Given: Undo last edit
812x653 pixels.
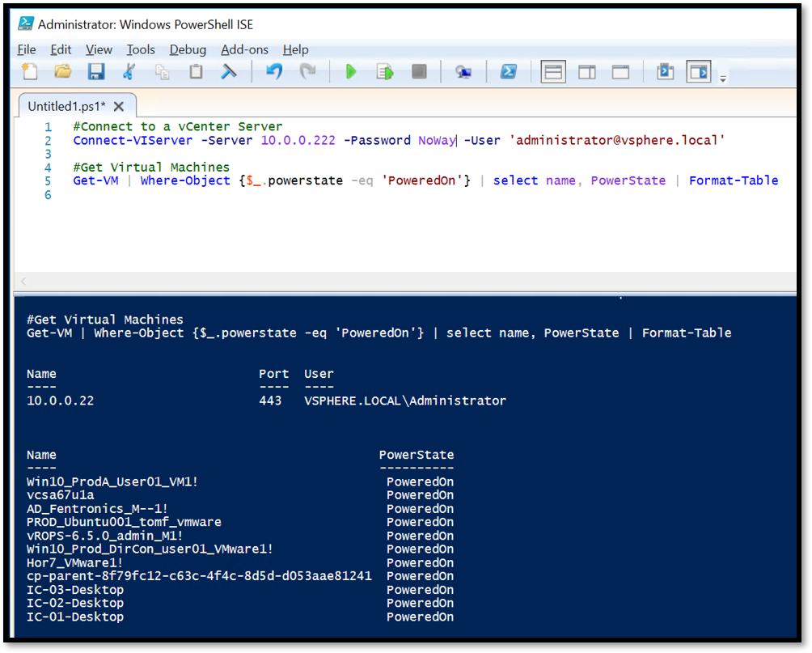Looking at the screenshot, I should [274, 71].
